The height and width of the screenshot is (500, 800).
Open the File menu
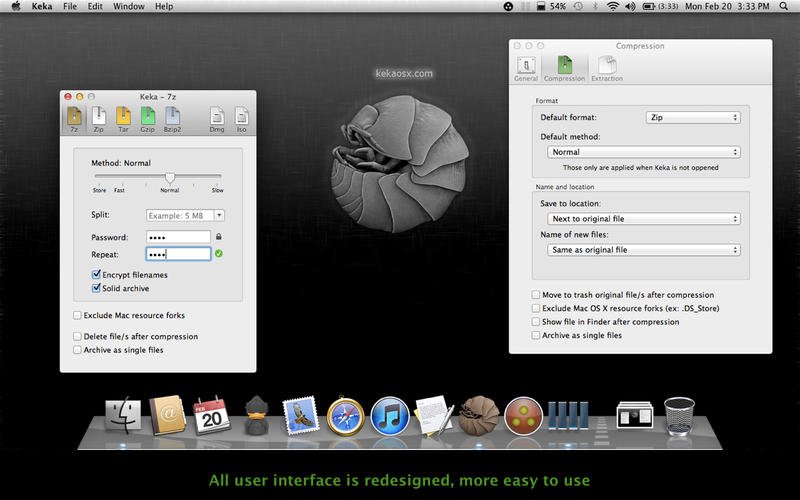(70, 6)
